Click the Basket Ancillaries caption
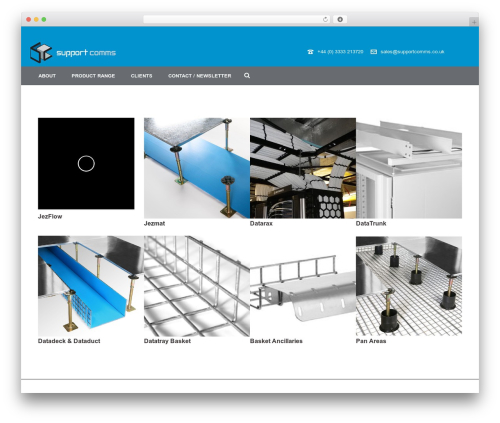The image size is (500, 423). coord(276,341)
